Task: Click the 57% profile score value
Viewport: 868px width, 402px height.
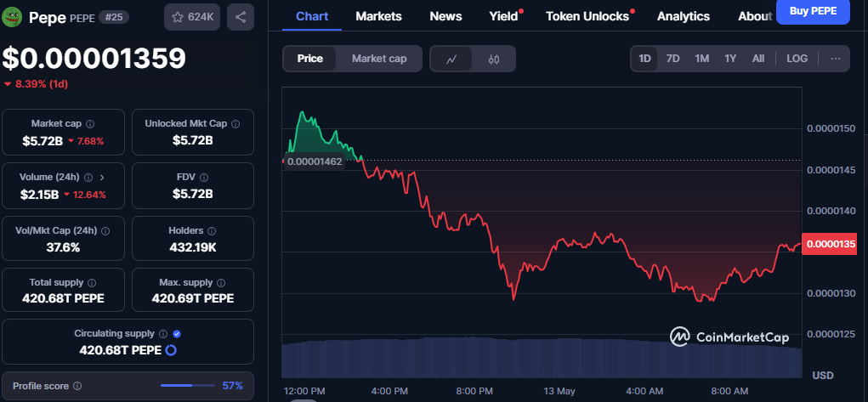Action: 232,386
